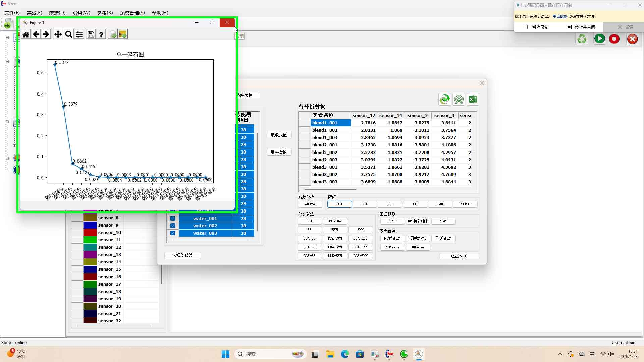Screen dimensions: 644x362
Task: Click the 模型预测 button
Action: point(459,256)
